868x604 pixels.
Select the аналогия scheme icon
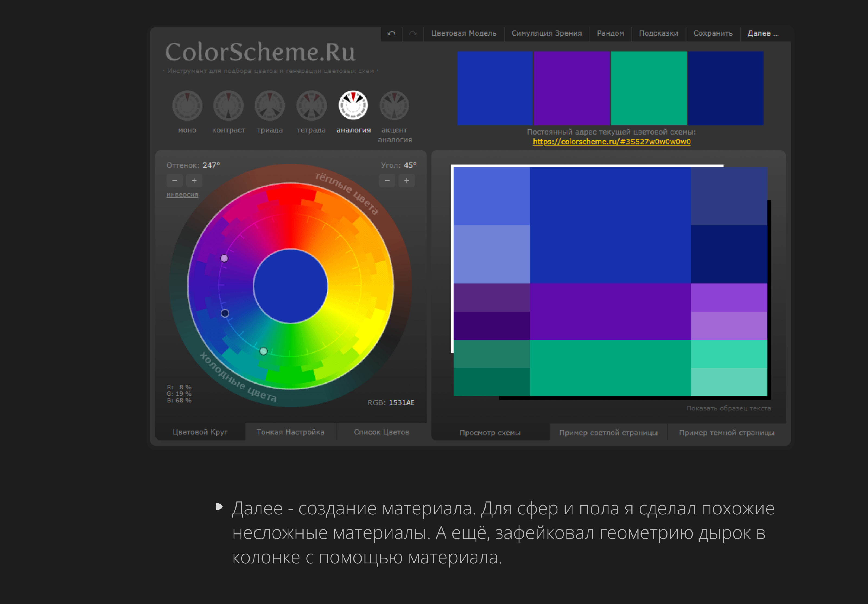(x=353, y=106)
